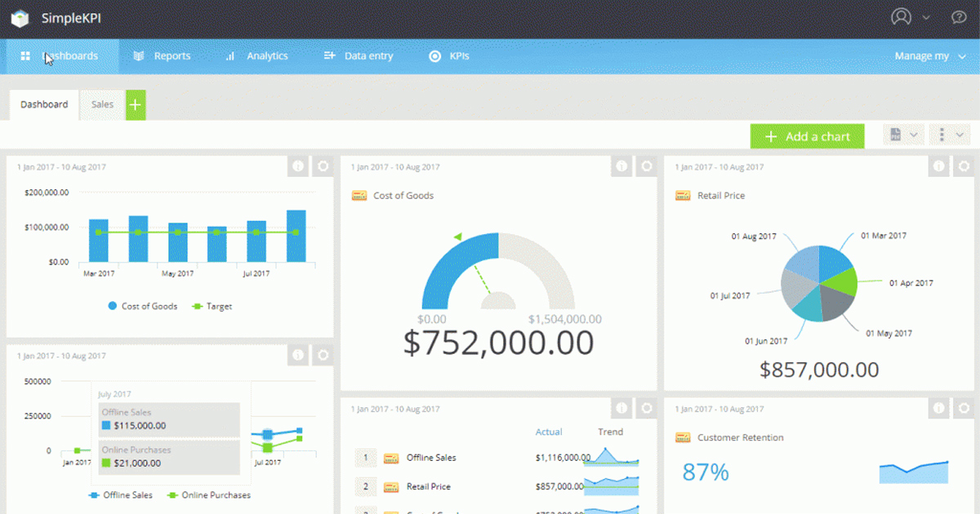Open settings gear on the bar chart panel

pyautogui.click(x=323, y=166)
